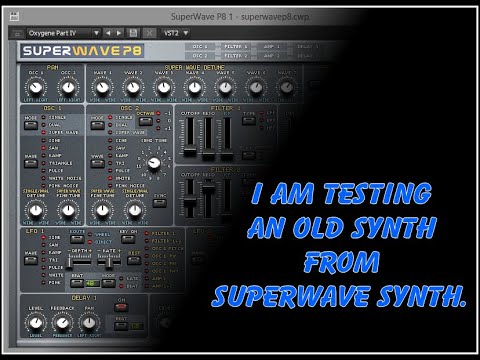Select the AMP 1 tab in header
The height and width of the screenshot is (360, 480).
pyautogui.click(x=272, y=47)
